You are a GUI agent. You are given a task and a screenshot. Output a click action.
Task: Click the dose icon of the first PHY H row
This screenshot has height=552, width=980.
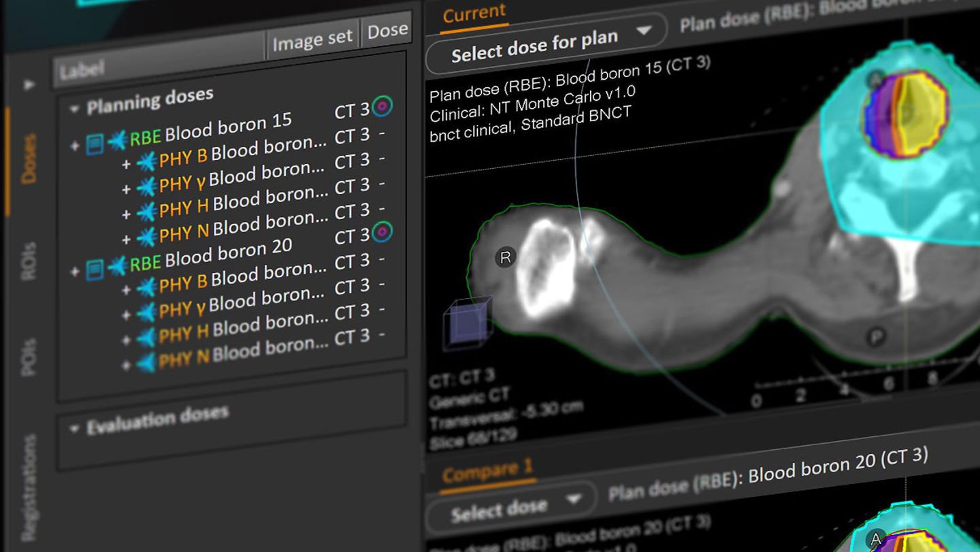(x=146, y=211)
